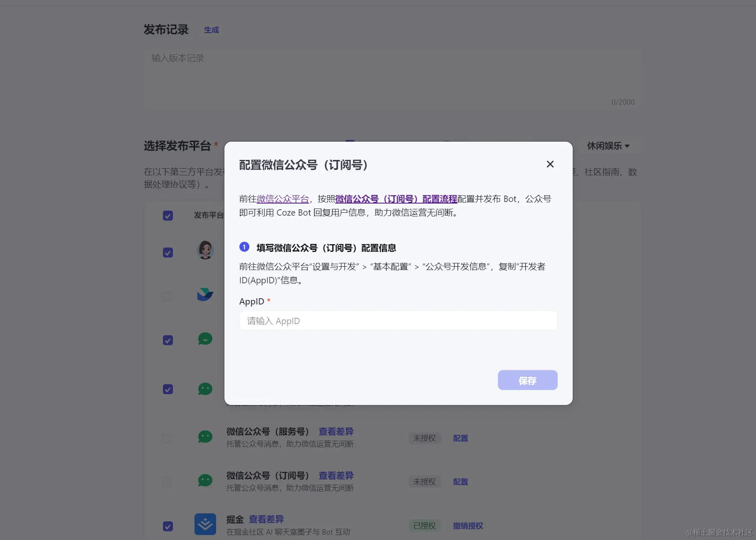Focus the AppID input field
The width and height of the screenshot is (756, 540).
pos(398,321)
